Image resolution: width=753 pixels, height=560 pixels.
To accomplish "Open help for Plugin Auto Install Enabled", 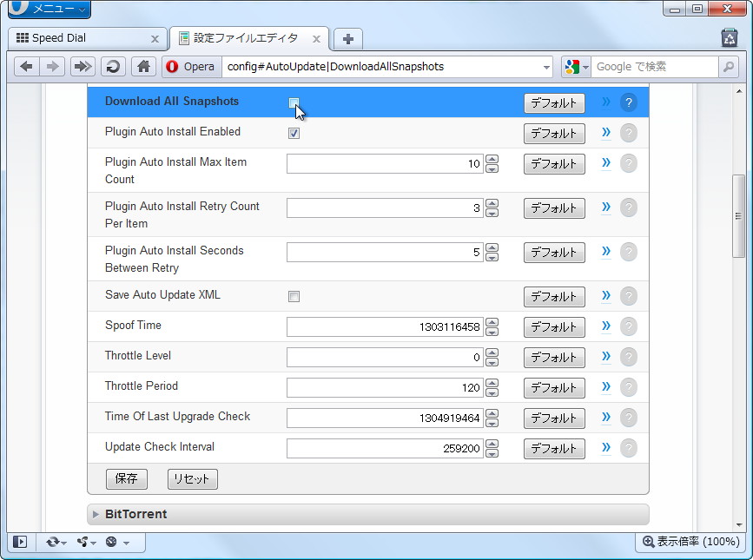I will 629,133.
